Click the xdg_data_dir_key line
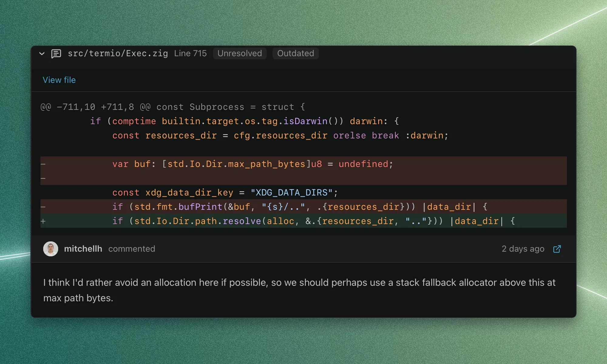This screenshot has height=364, width=607. (303, 193)
